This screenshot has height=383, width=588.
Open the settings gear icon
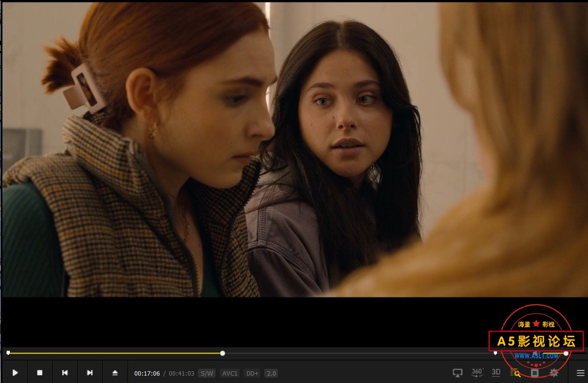click(554, 373)
